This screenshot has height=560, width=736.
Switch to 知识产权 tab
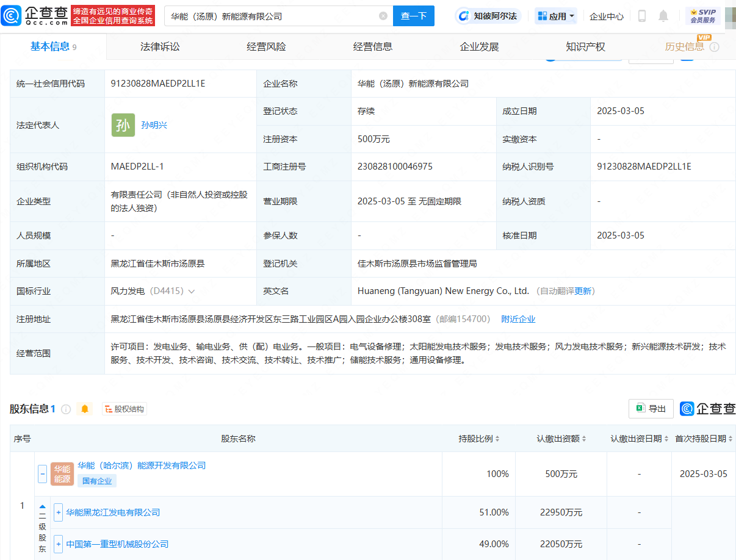click(585, 47)
